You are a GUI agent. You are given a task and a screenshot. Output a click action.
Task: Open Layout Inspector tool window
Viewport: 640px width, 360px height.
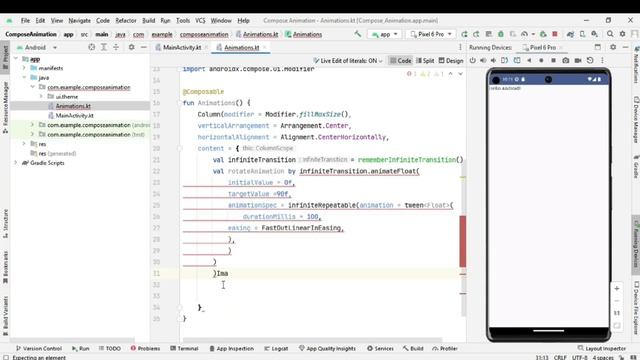[602, 349]
